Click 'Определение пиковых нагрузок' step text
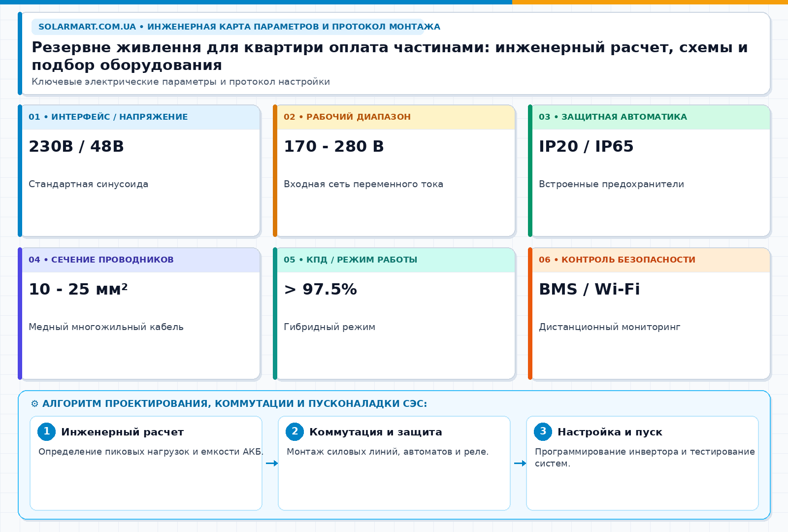 tap(151, 452)
